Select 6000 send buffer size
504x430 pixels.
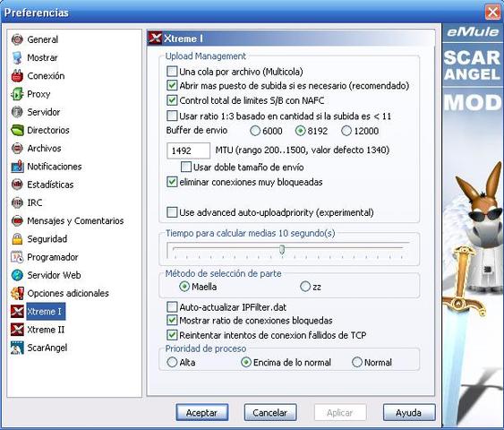click(x=255, y=131)
